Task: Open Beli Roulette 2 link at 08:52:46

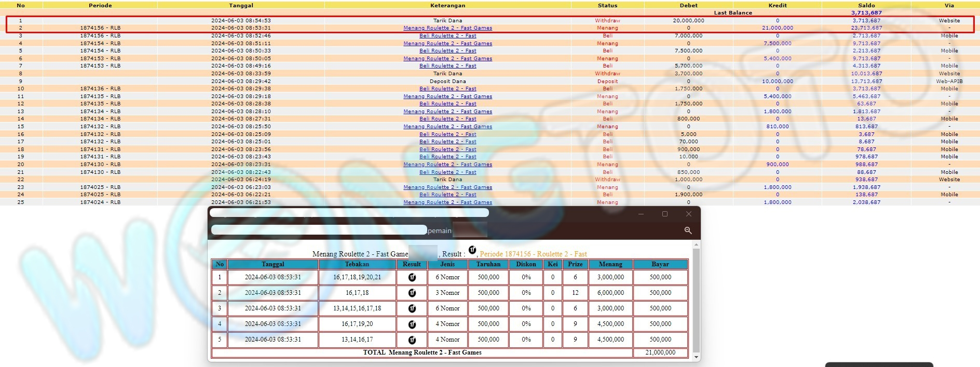Action: pyautogui.click(x=447, y=36)
